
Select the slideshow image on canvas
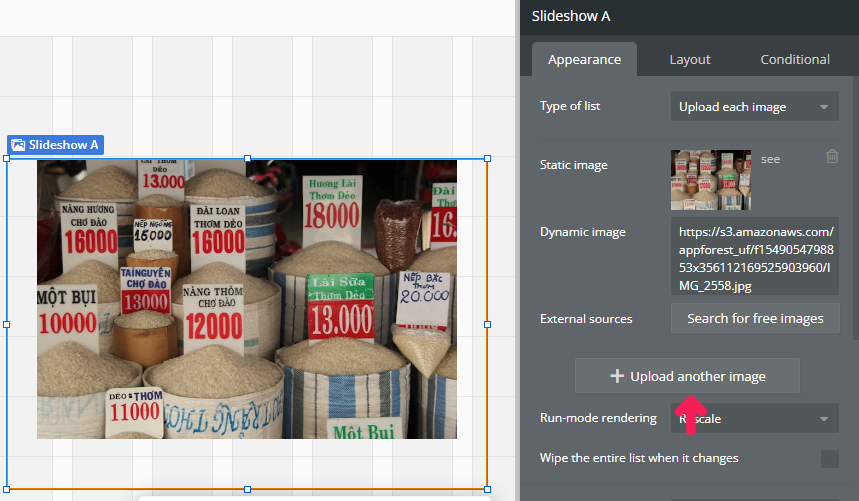247,299
